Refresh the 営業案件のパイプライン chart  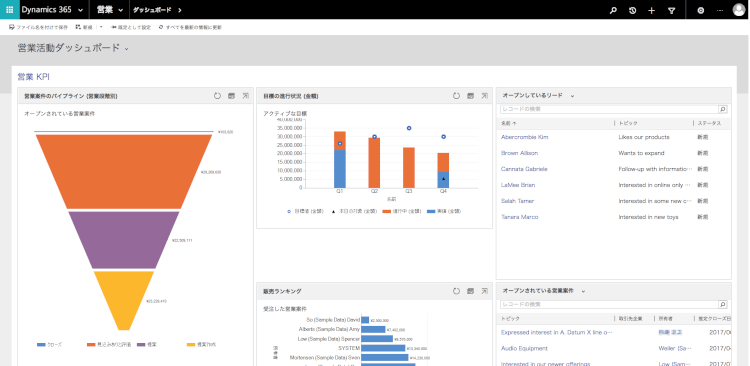point(217,96)
